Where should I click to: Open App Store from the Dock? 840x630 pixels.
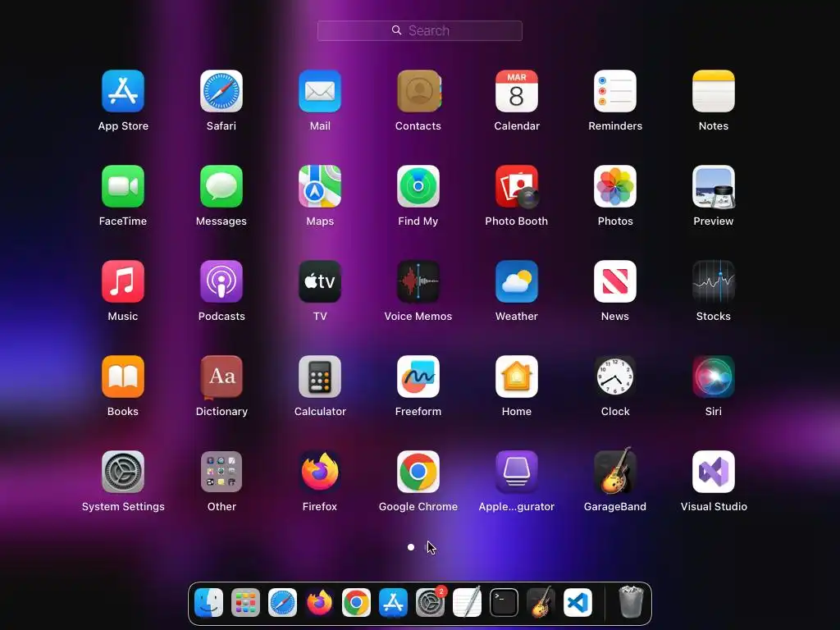click(x=393, y=603)
